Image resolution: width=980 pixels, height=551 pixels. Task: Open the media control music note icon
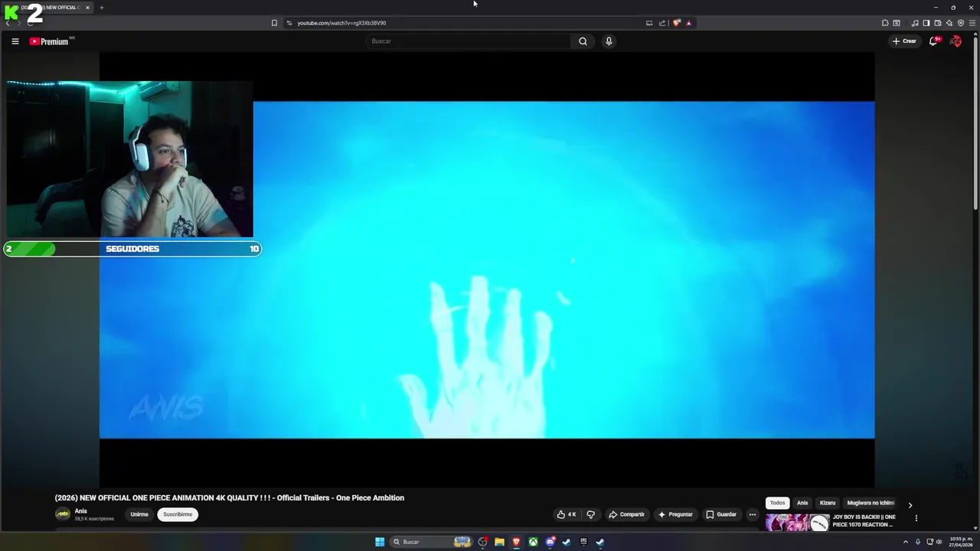(914, 23)
